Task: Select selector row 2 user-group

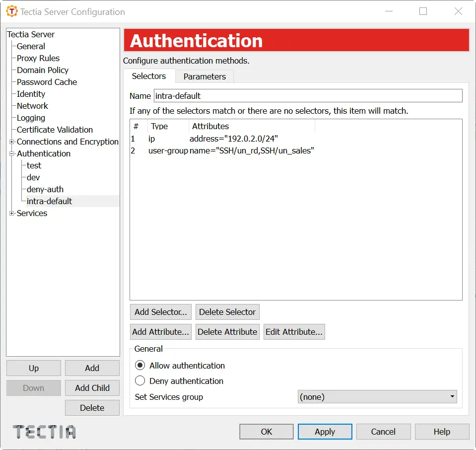Action: tap(222, 150)
